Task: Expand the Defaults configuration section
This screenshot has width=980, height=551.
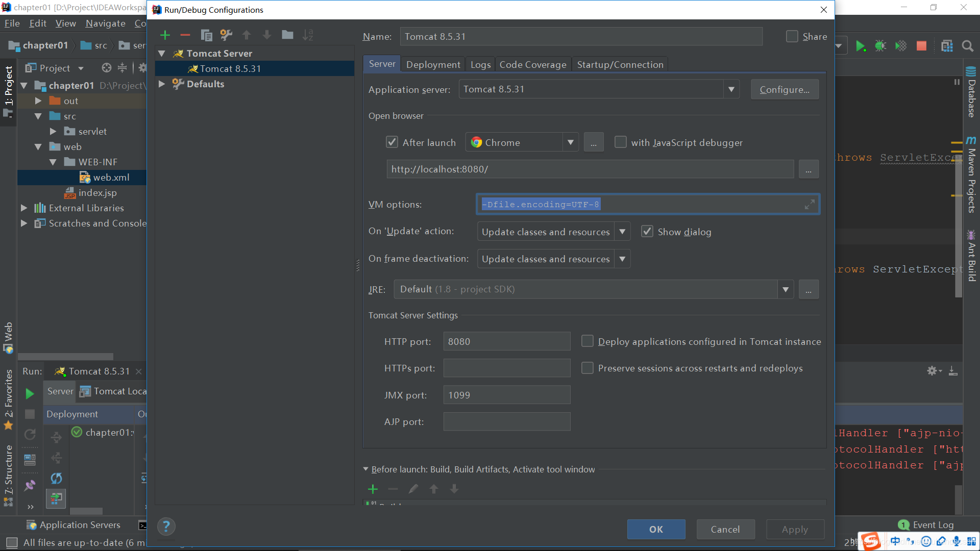Action: tap(162, 84)
